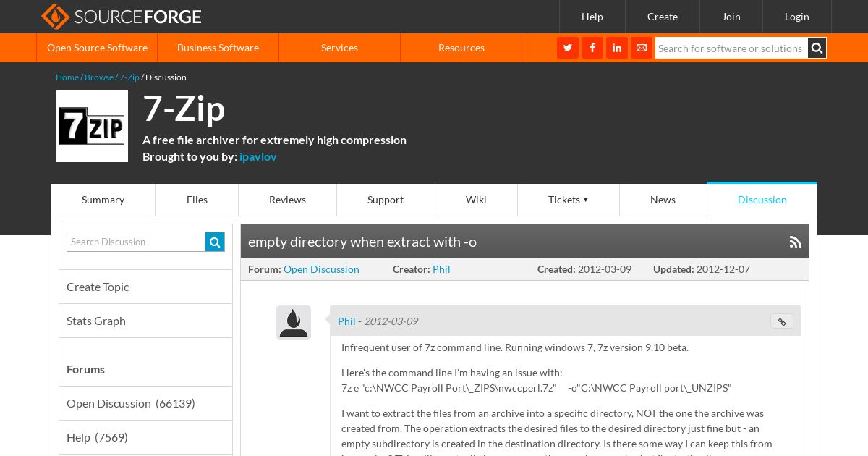Open the Services menu

339,48
